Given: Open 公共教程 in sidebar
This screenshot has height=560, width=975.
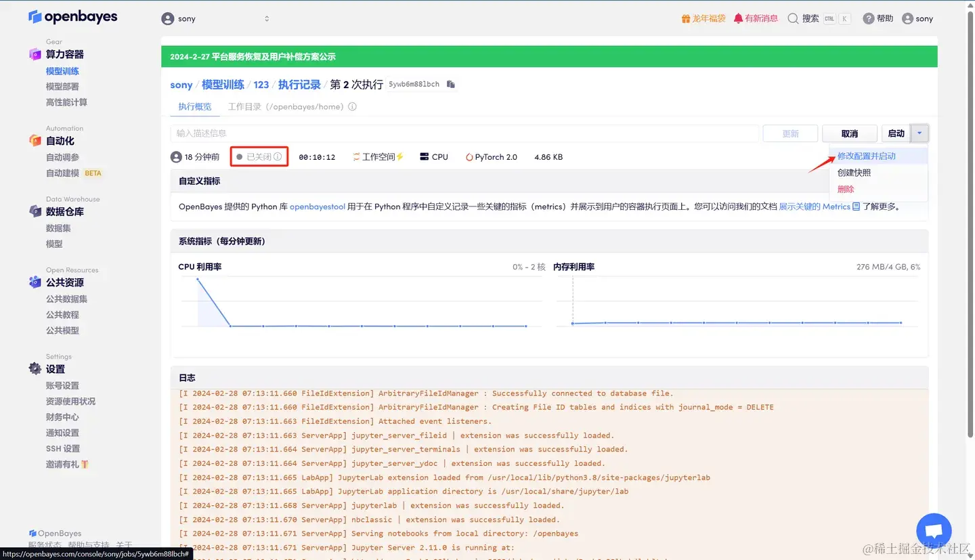Looking at the screenshot, I should (x=62, y=315).
